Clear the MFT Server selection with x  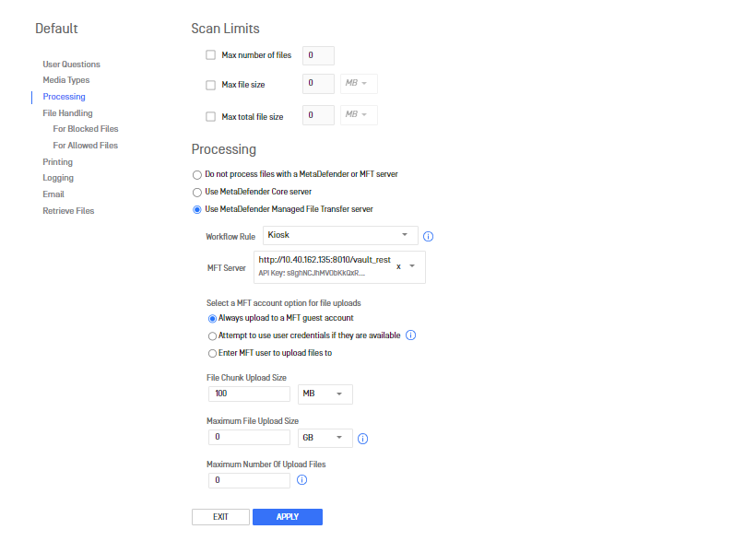398,266
